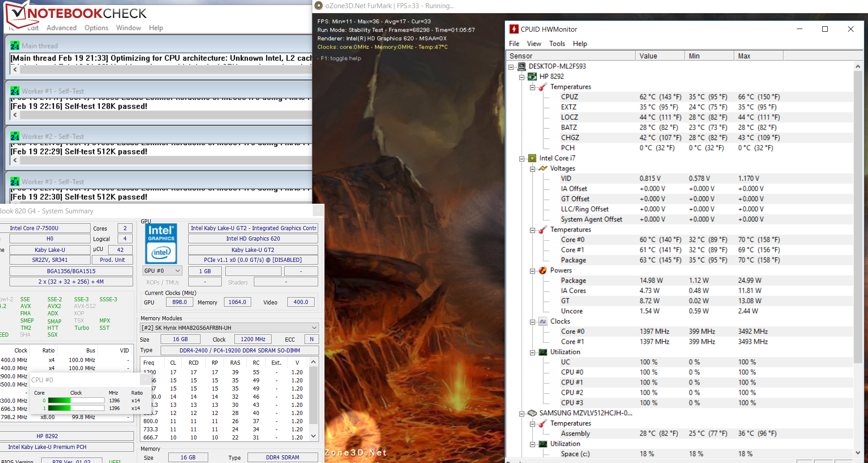Click the FurMark title bar icon
Screen dimensions: 868x463
[319, 5]
